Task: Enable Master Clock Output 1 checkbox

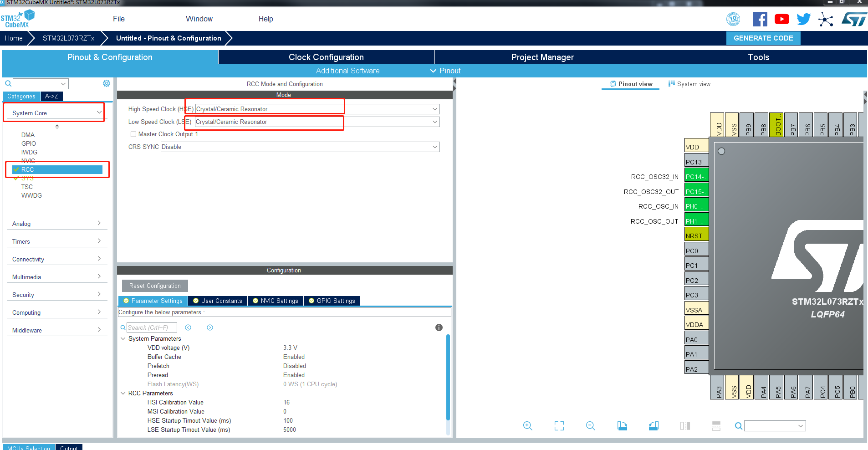Action: (133, 134)
